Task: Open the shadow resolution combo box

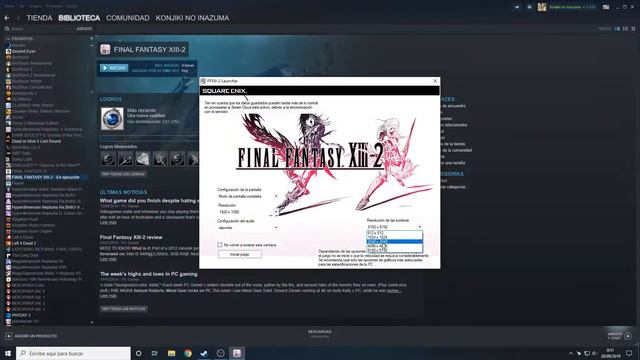Action: click(x=394, y=227)
